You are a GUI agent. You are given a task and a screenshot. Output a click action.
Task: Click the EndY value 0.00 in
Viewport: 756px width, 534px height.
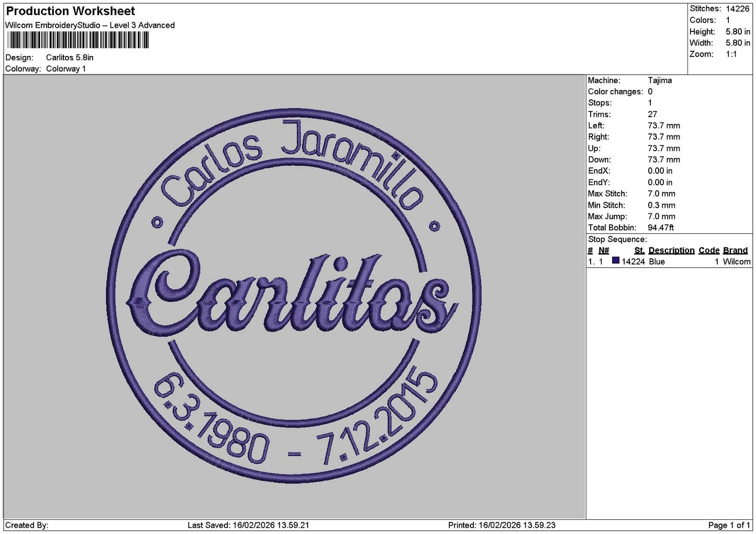tap(660, 183)
